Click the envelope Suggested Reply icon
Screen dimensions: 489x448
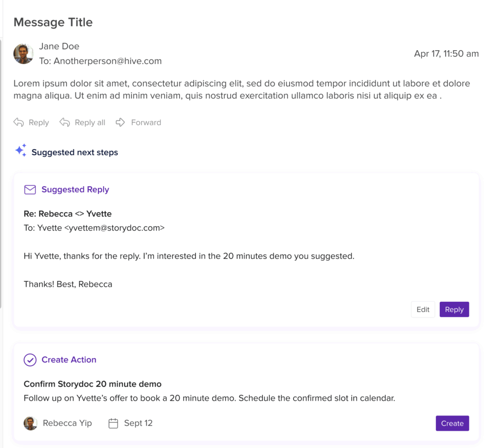point(30,190)
